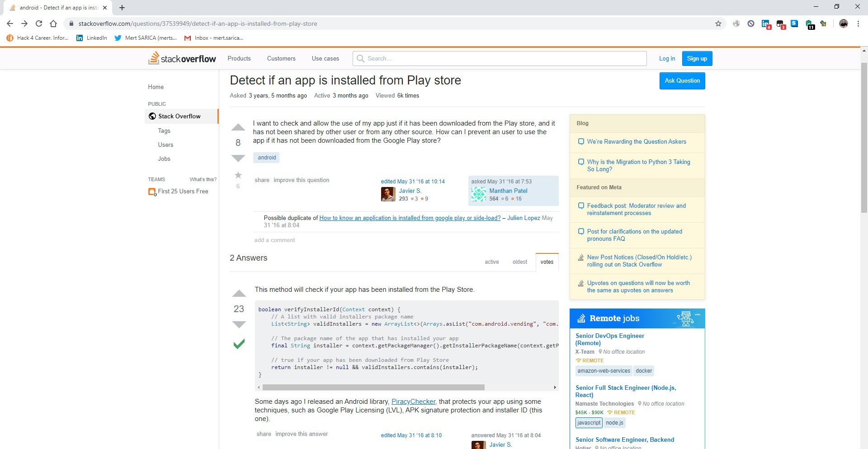Select the votes sort tab
The width and height of the screenshot is (868, 449).
click(x=547, y=262)
